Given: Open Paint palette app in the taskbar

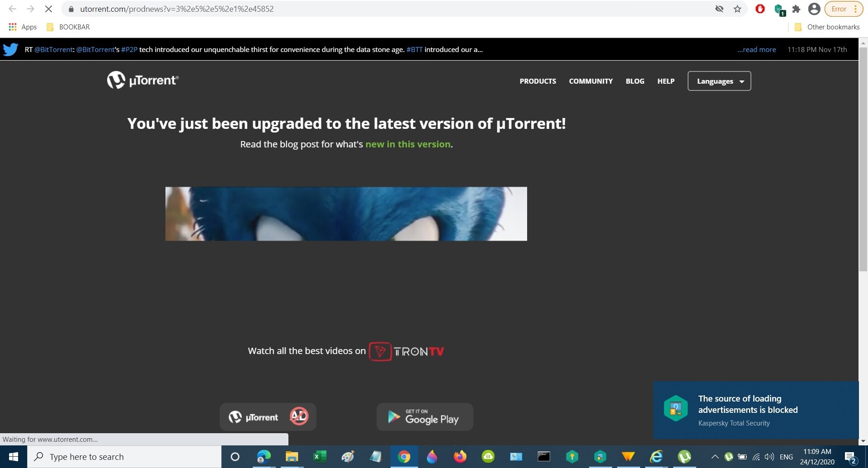Looking at the screenshot, I should coord(348,457).
